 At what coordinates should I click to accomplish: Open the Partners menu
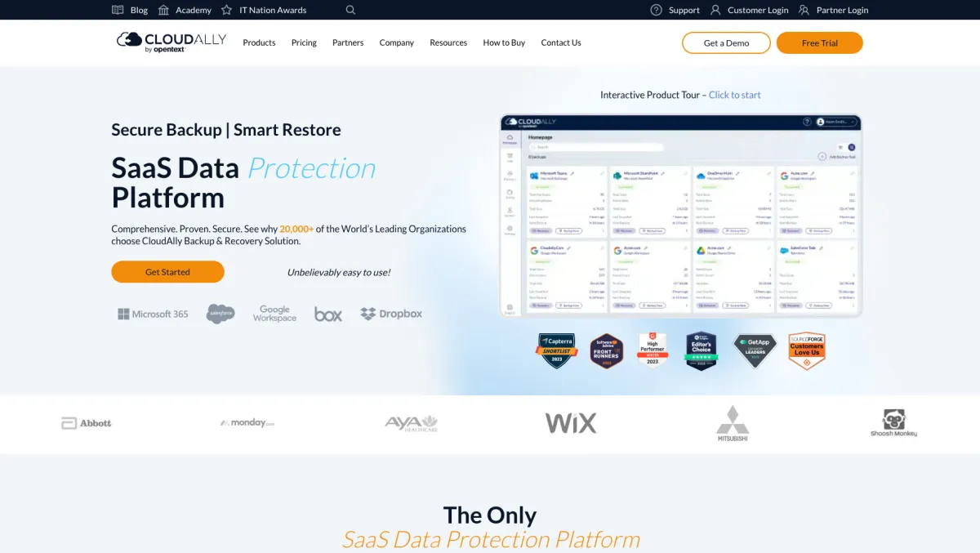coord(348,42)
